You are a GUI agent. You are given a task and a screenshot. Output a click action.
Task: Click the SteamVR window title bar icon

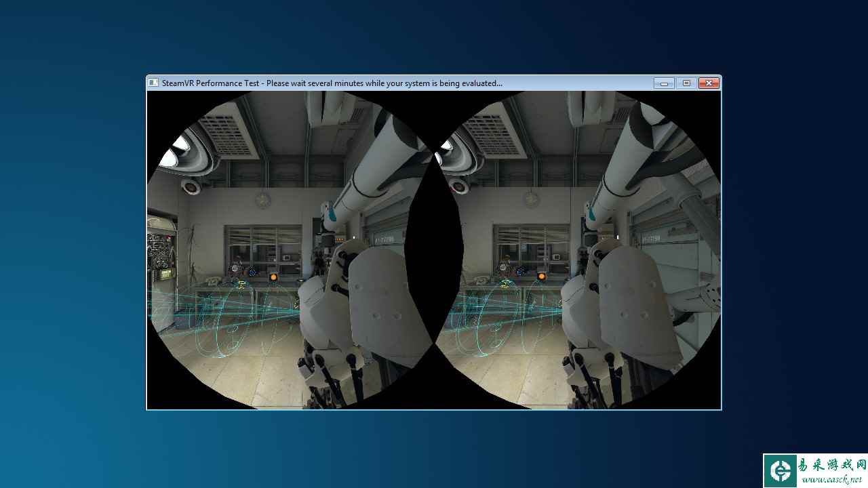tap(154, 83)
